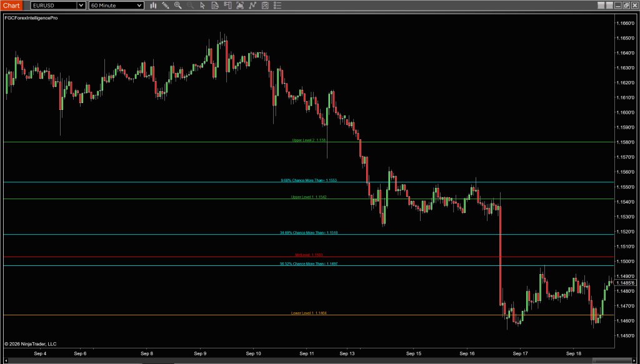Open the Strategies line-nodes icon
Image resolution: width=640 pixels, height=364 pixels.
(252, 5)
